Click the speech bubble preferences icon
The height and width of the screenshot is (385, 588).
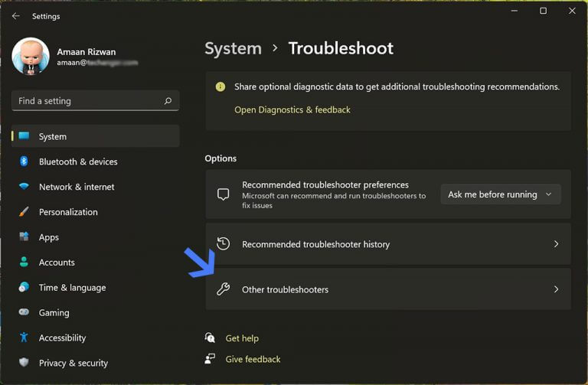pos(223,194)
